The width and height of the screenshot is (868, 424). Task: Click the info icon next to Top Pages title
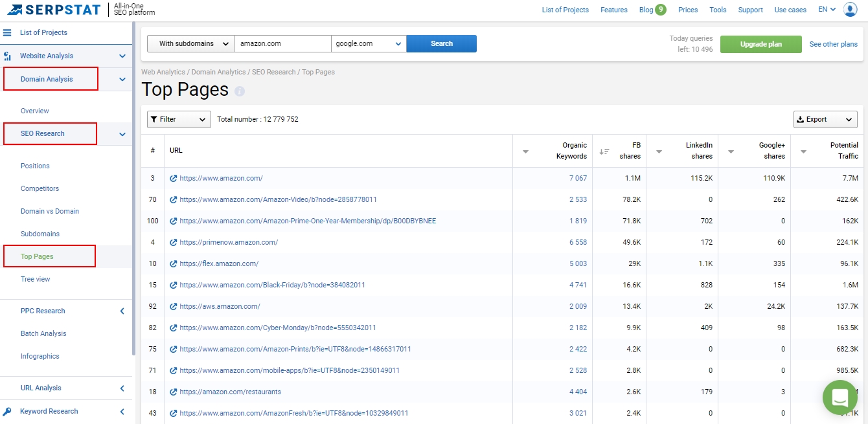pyautogui.click(x=240, y=91)
